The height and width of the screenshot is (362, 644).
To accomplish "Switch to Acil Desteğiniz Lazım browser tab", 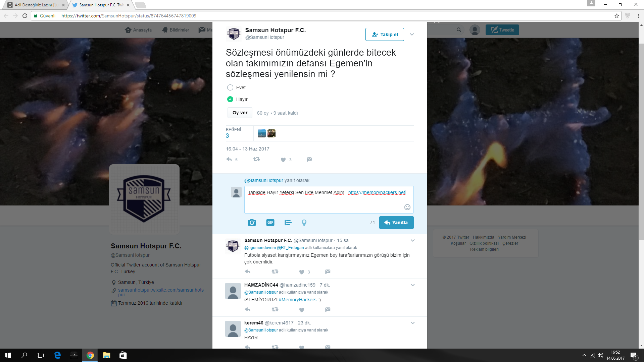I will (x=36, y=5).
